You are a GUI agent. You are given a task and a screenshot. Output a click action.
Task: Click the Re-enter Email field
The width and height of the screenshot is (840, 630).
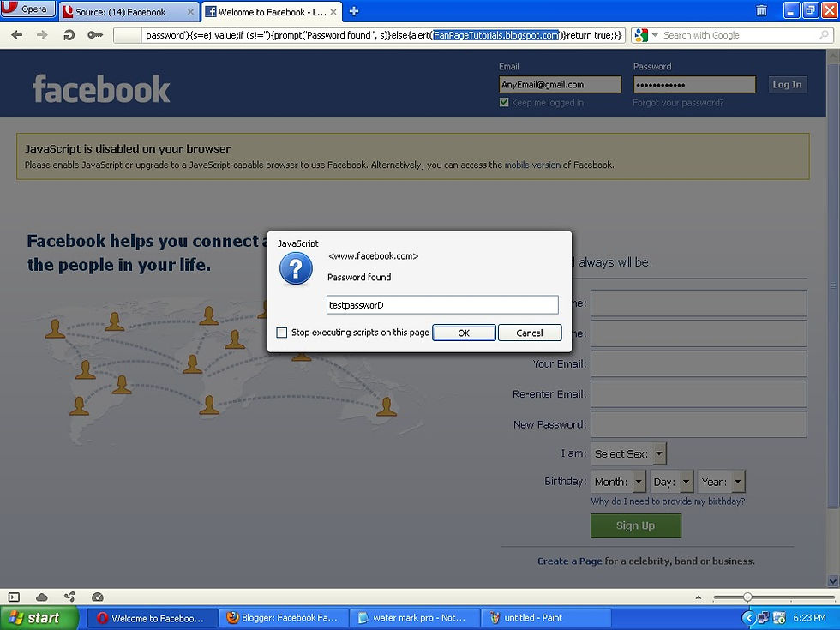tap(699, 394)
